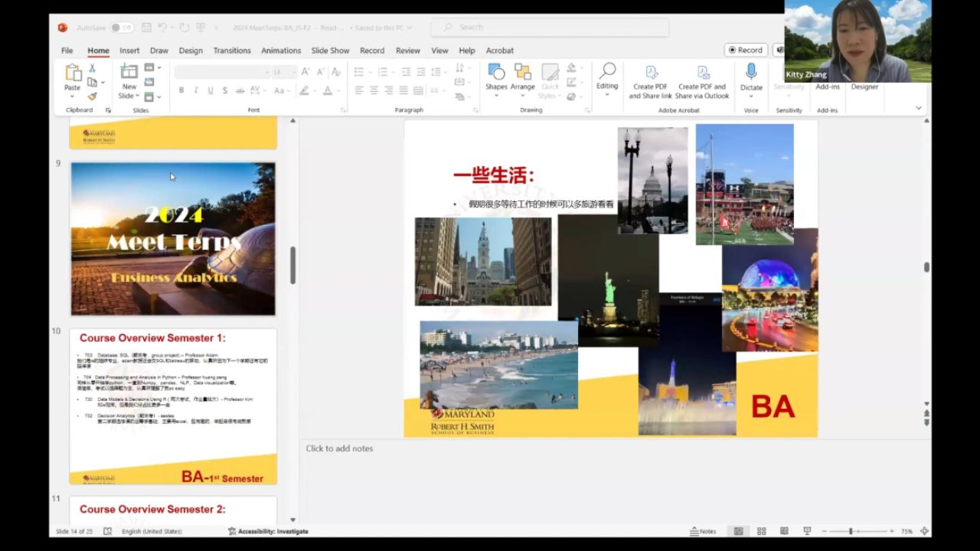The height and width of the screenshot is (551, 980).
Task: Click the Reset slide icon
Action: pyautogui.click(x=149, y=82)
